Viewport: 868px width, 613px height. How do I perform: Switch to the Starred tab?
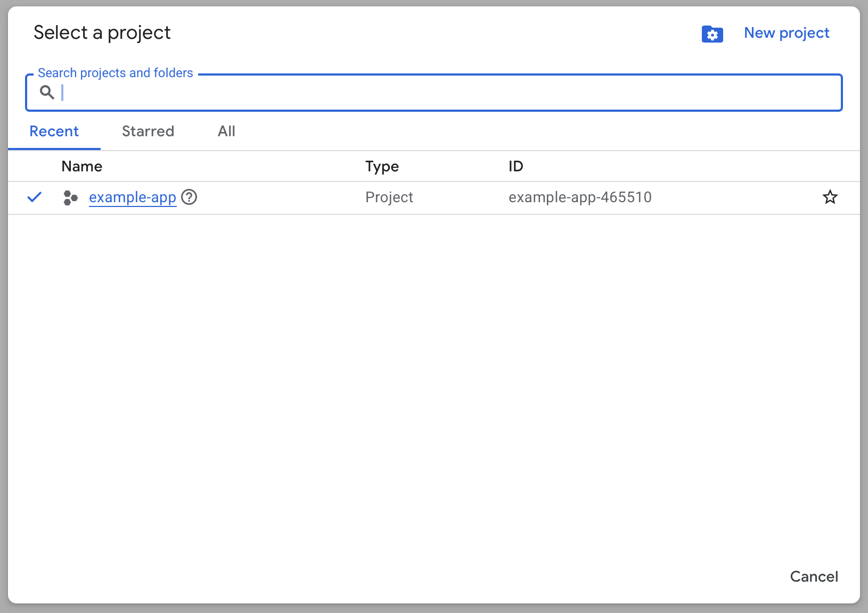click(148, 131)
